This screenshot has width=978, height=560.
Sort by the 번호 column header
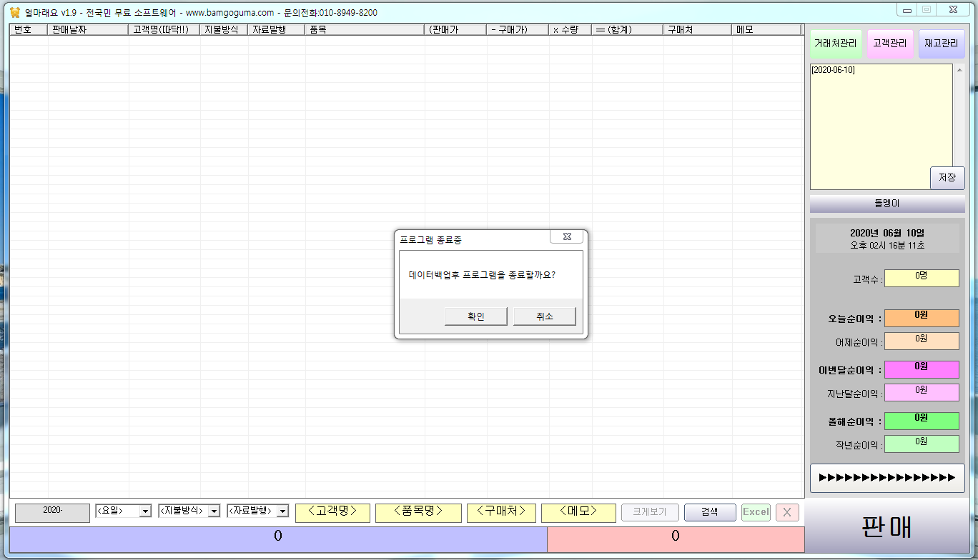(x=29, y=30)
